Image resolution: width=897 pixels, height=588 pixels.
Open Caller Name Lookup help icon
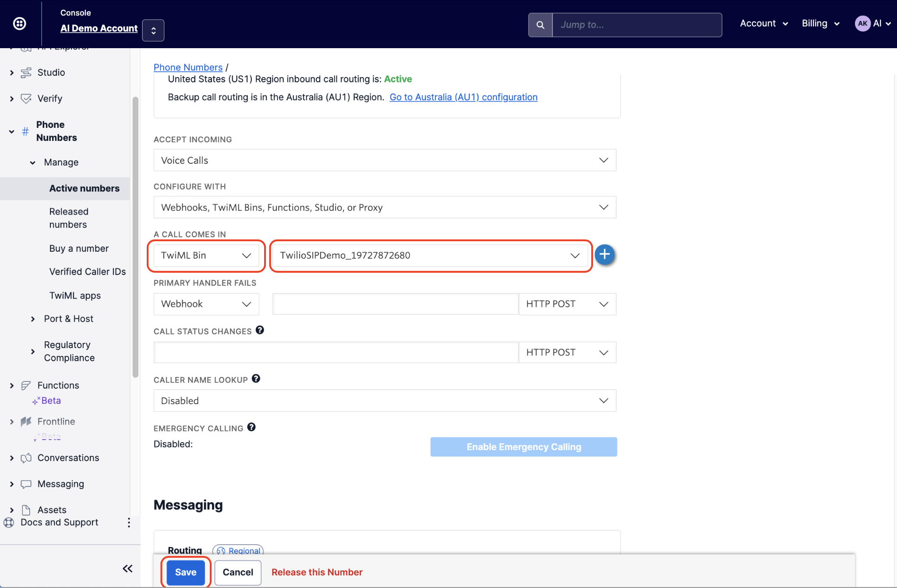(x=256, y=379)
